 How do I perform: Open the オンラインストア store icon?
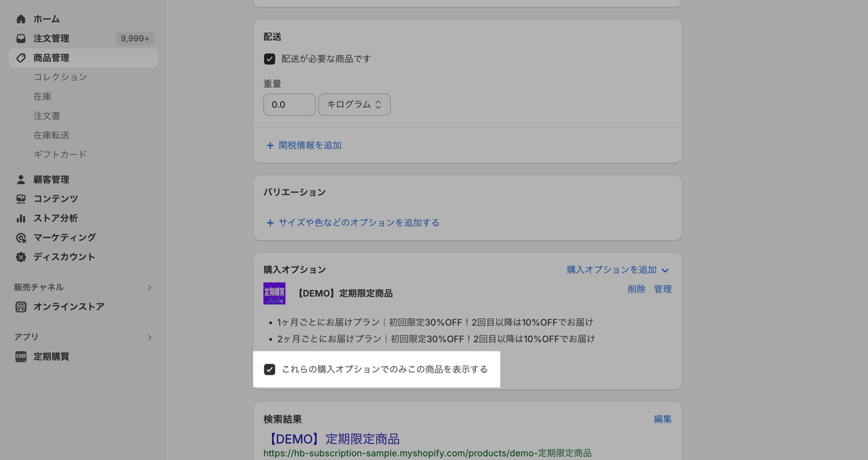click(21, 307)
